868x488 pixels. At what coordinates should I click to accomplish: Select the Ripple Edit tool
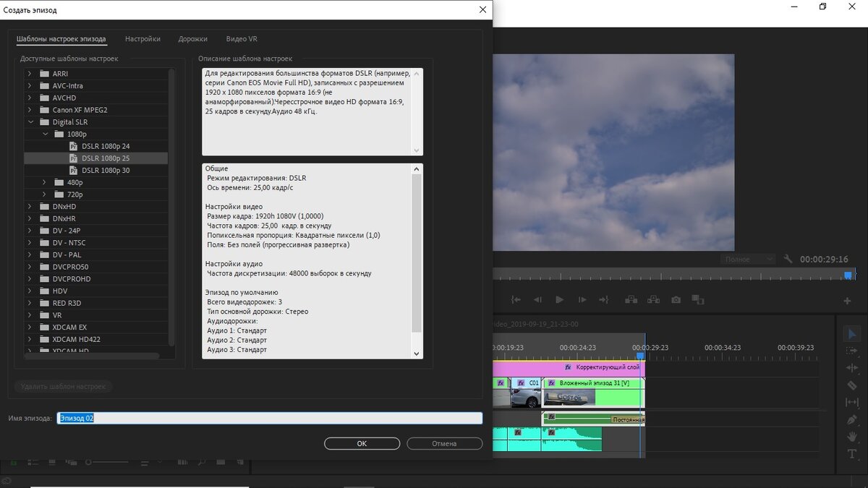tap(851, 369)
